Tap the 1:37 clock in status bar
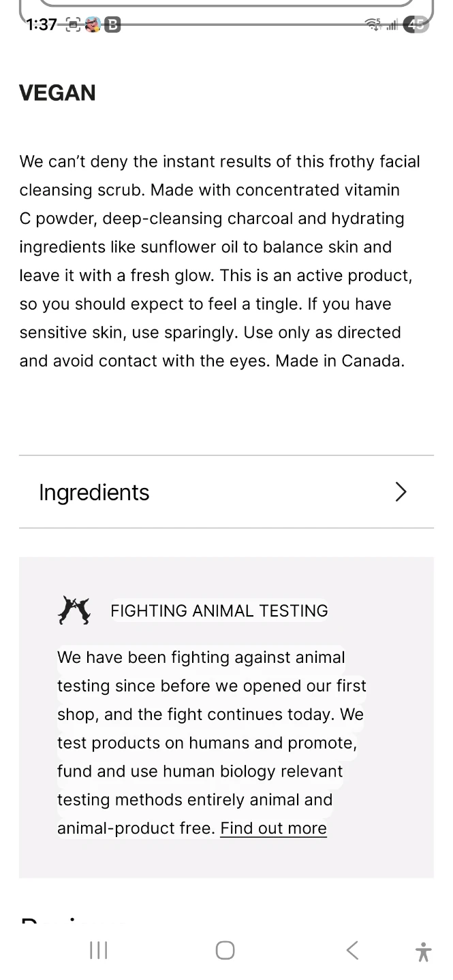 click(x=42, y=24)
